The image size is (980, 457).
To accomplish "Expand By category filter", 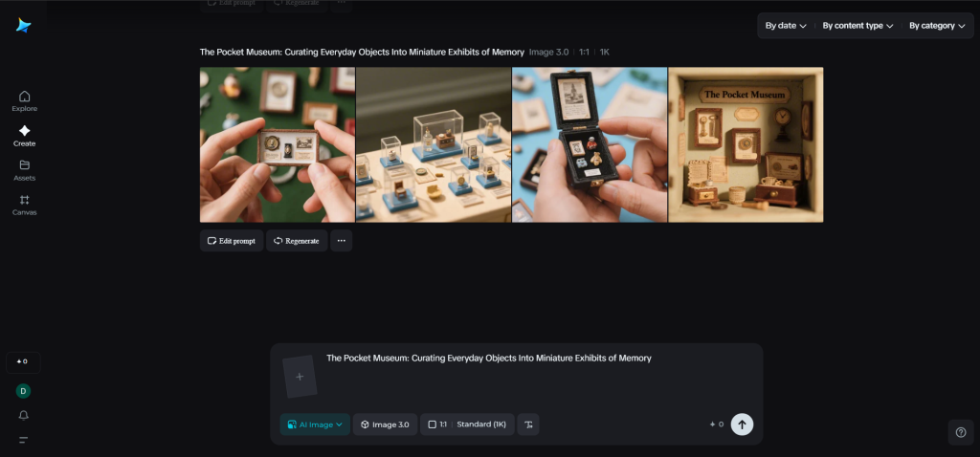I will click(937, 26).
